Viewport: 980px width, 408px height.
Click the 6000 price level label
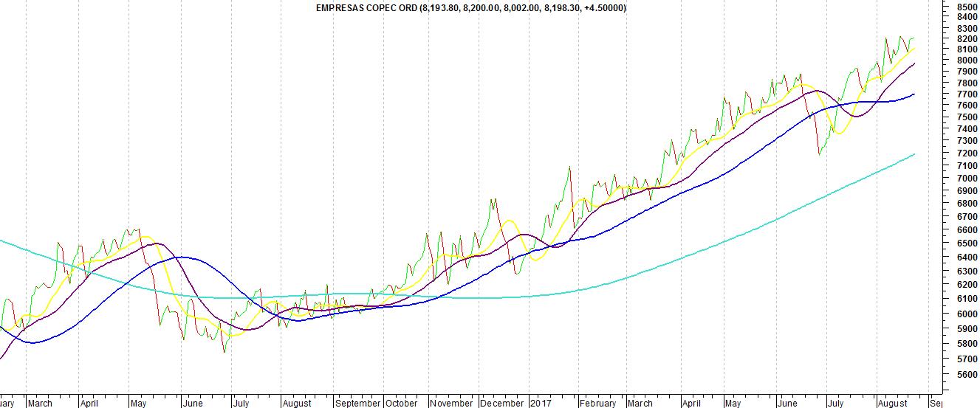(x=967, y=314)
